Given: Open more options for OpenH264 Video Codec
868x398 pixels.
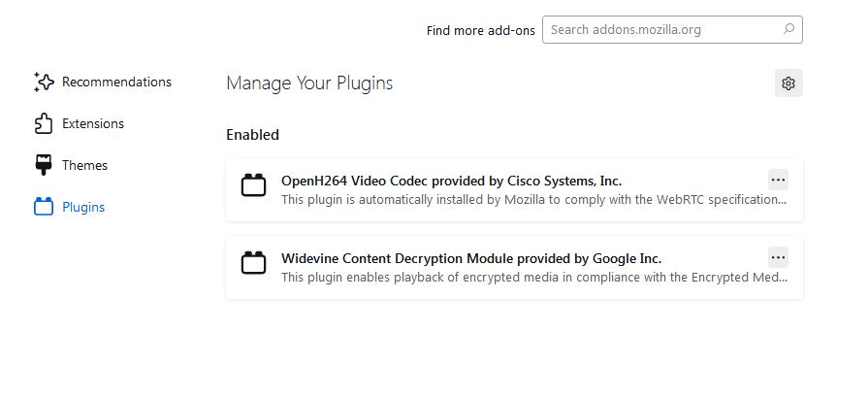Looking at the screenshot, I should (778, 180).
